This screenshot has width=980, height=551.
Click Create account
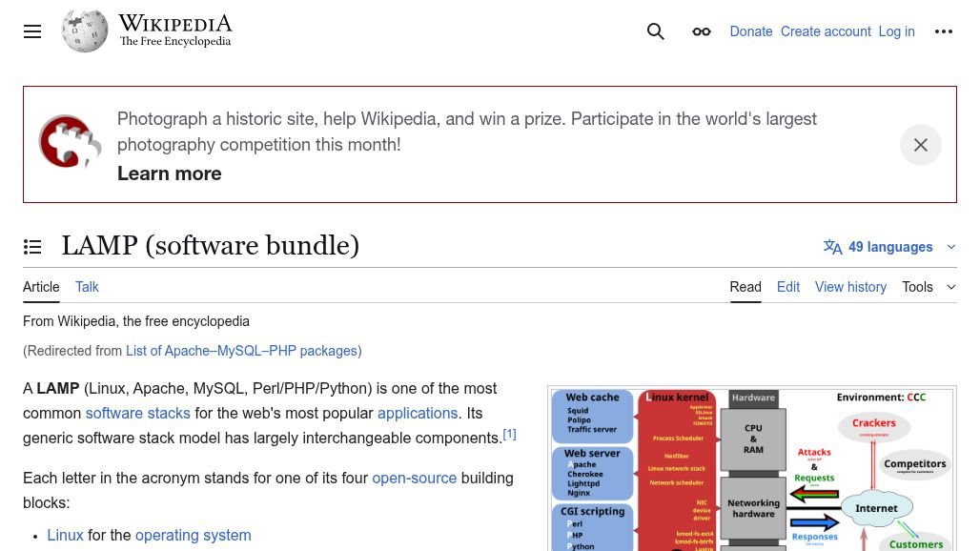[x=826, y=31]
